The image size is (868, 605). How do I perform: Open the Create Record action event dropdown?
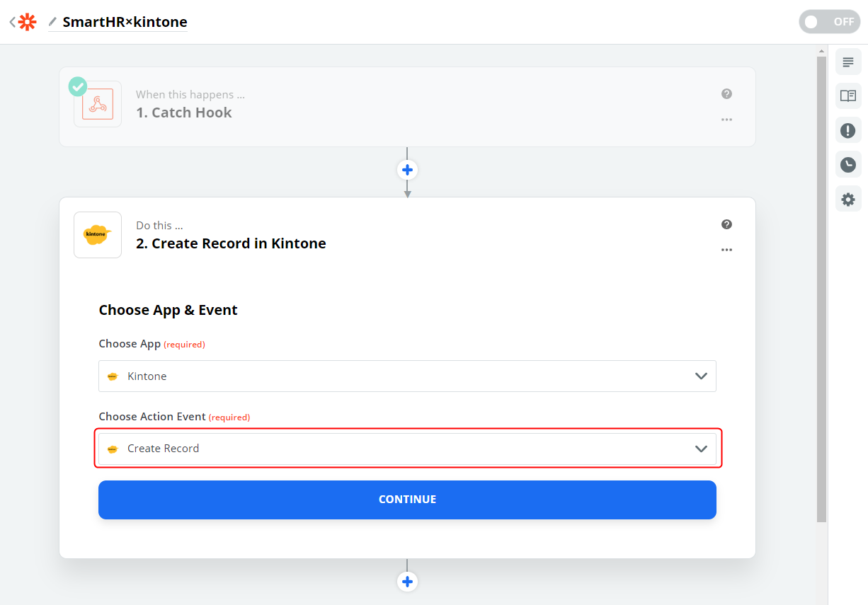pos(407,449)
